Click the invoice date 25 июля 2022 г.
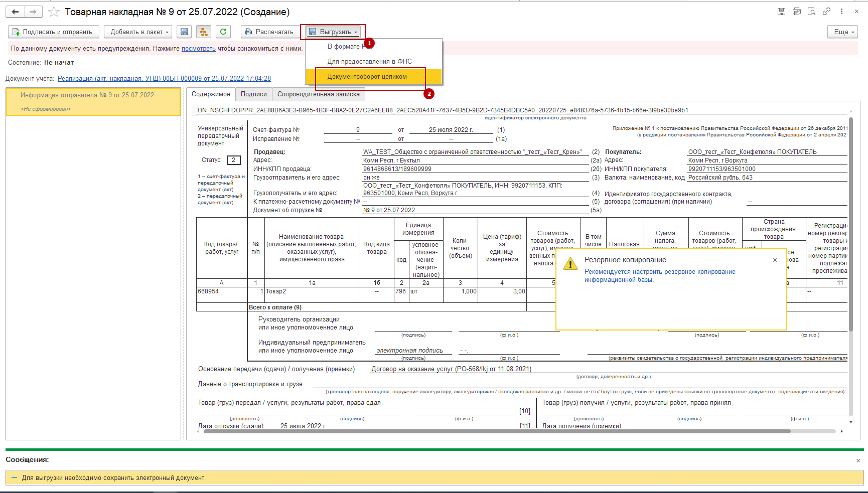 coord(451,130)
